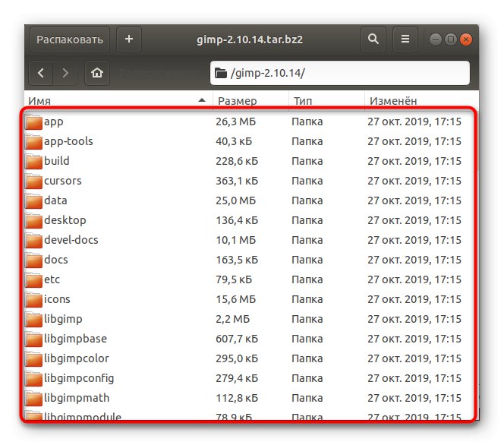The width and height of the screenshot is (504, 445).
Task: Sort by the Размер column header
Action: pyautogui.click(x=250, y=101)
